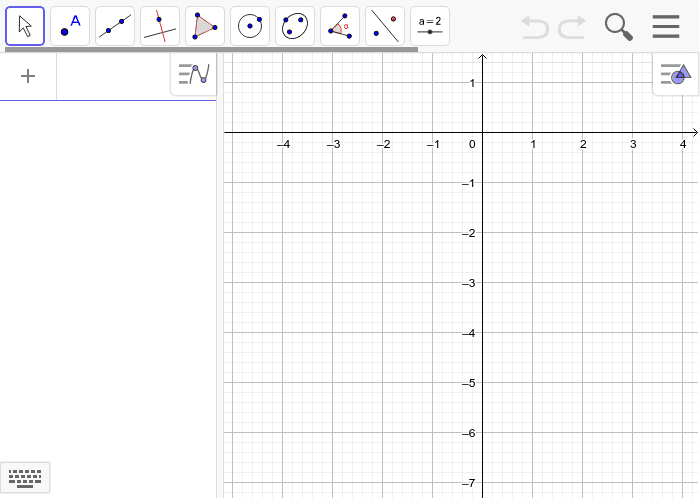This screenshot has width=700, height=500.
Task: Add a new algebra input with plus
Action: pos(28,76)
